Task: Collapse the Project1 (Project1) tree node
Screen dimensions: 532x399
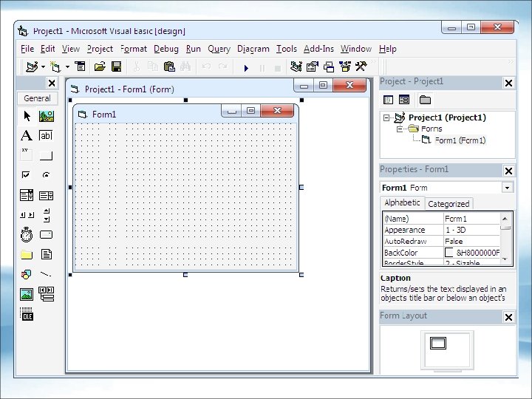Action: [x=386, y=118]
